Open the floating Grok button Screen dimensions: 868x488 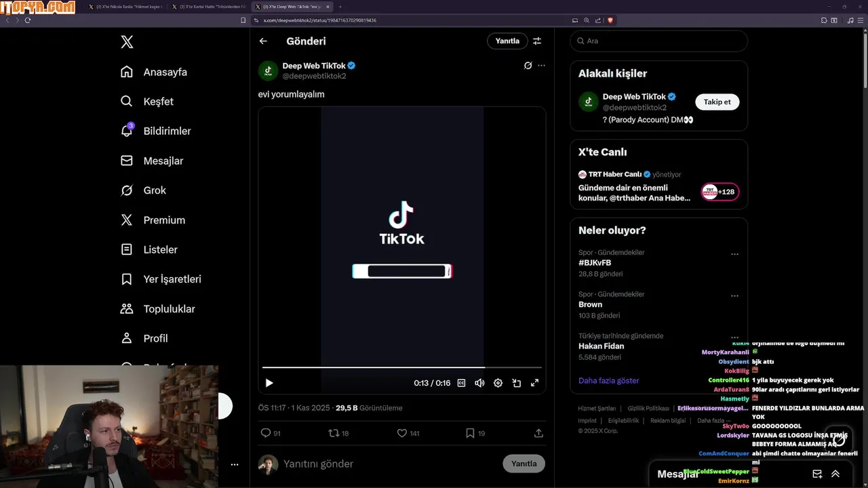tap(840, 439)
